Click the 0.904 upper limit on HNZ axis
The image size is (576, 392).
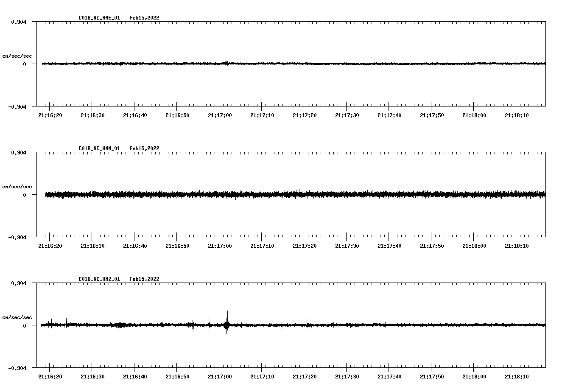tap(19, 283)
